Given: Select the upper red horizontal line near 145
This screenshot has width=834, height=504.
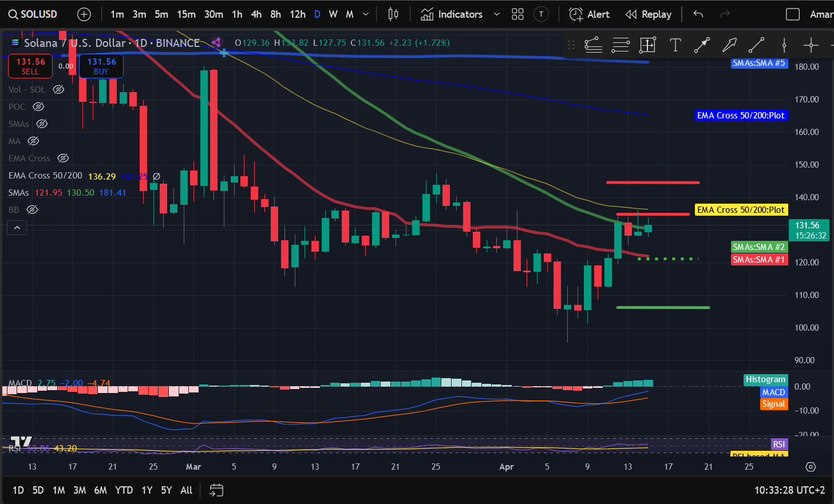Looking at the screenshot, I should (653, 182).
